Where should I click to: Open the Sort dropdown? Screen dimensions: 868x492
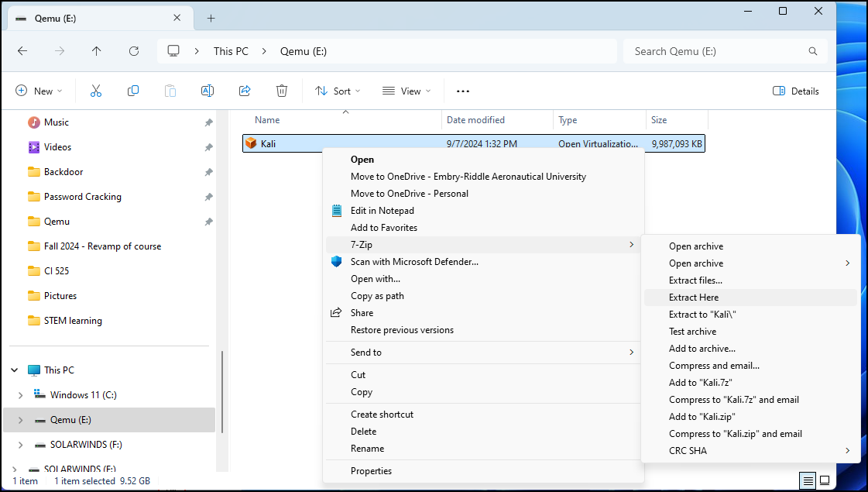338,91
